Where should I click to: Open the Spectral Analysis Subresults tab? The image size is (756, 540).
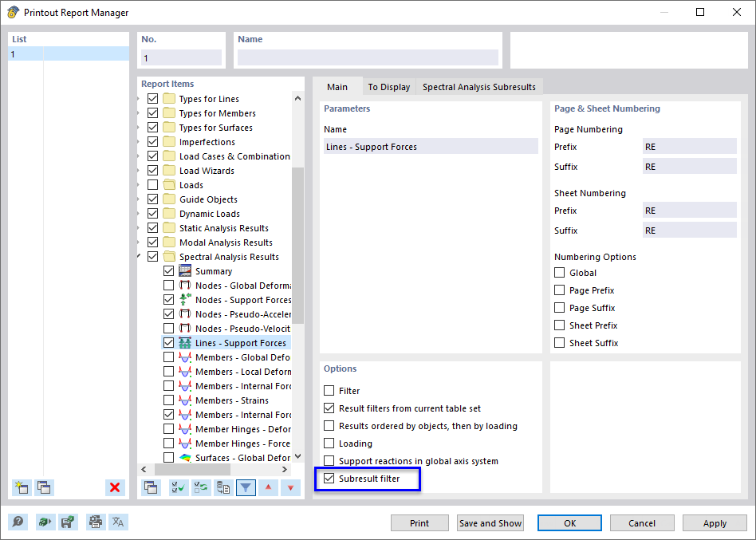(x=478, y=86)
